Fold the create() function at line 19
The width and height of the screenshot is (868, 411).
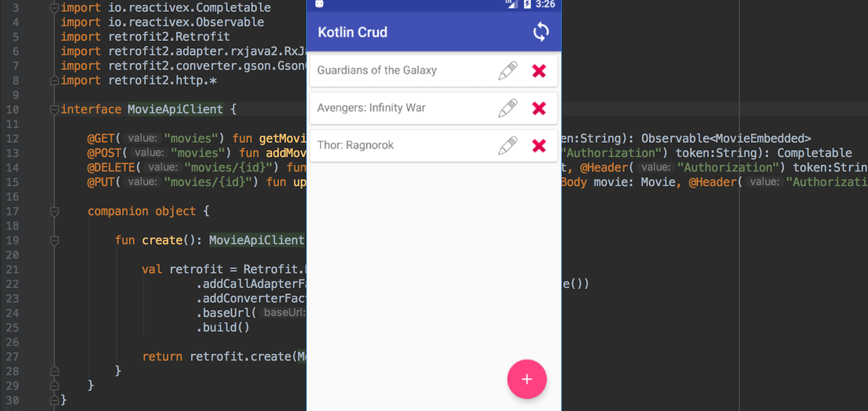point(54,240)
